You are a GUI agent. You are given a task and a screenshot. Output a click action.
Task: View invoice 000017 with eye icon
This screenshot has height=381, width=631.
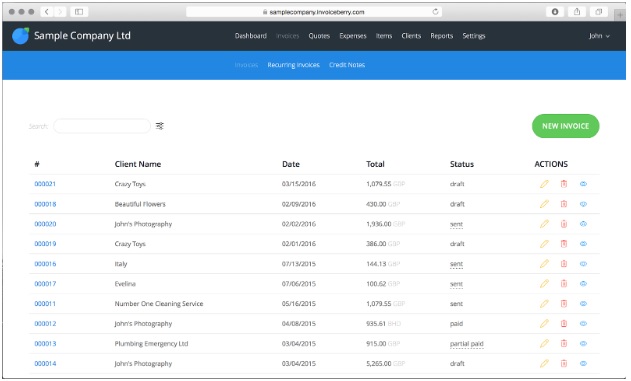tap(583, 284)
